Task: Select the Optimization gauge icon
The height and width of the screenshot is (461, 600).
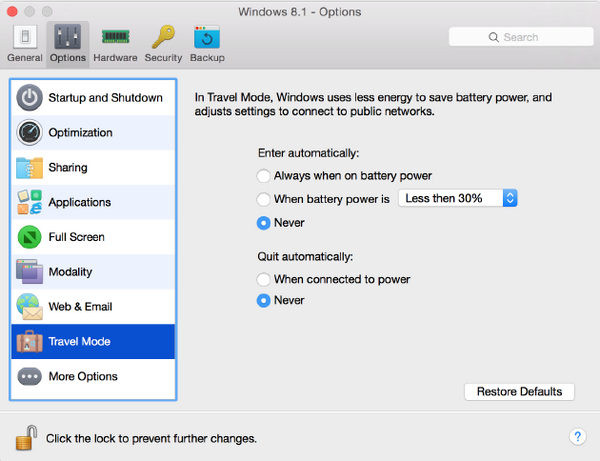Action: click(x=30, y=133)
